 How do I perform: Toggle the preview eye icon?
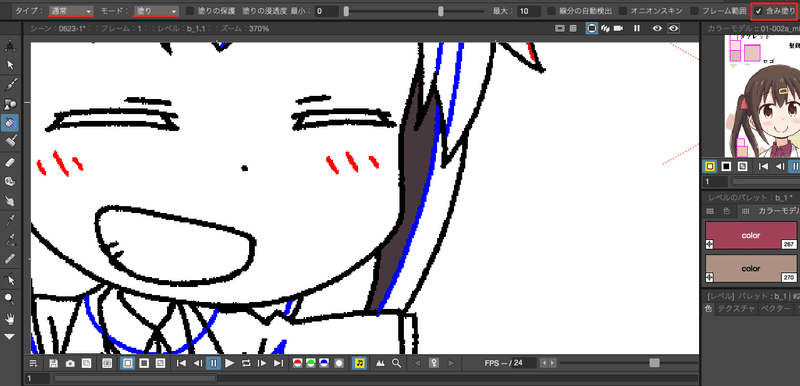click(x=658, y=29)
